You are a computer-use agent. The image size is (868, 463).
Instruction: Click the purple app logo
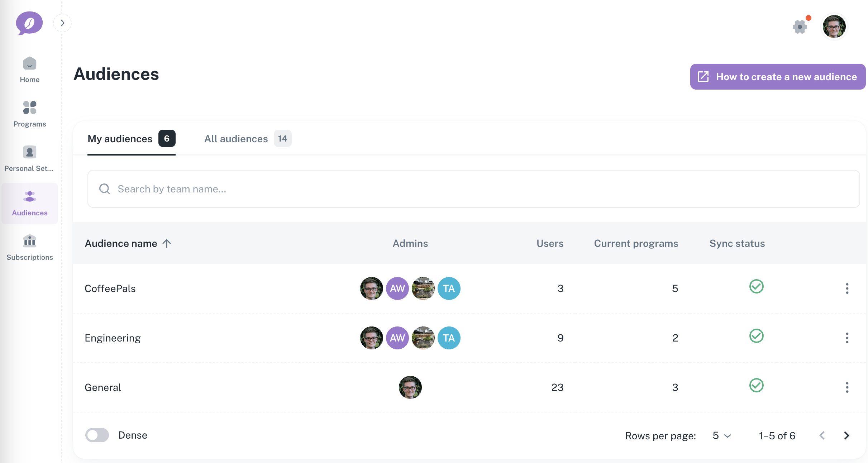[29, 23]
